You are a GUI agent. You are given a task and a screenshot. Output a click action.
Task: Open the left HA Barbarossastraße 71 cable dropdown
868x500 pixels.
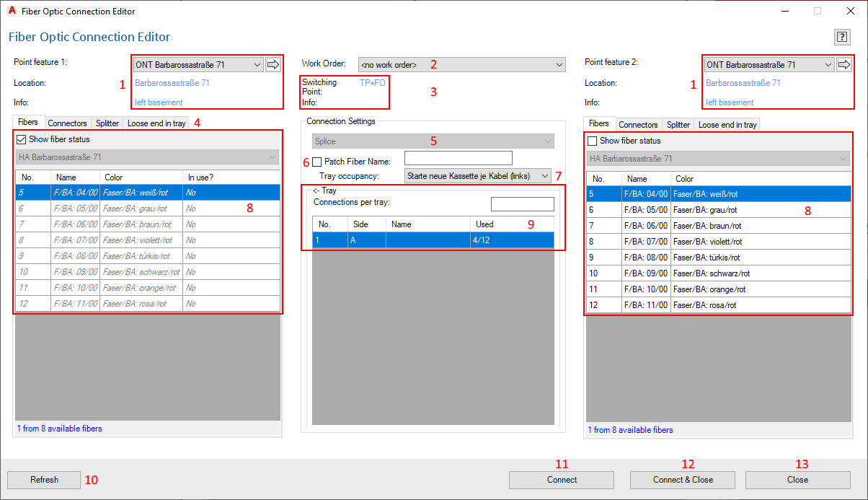(x=147, y=157)
